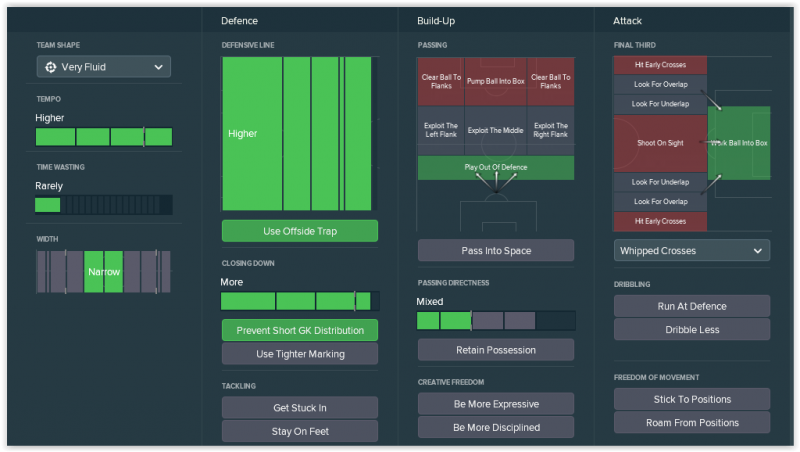The image size is (800, 452).
Task: Adjust the Time Wasting slider
Action: pos(103,205)
